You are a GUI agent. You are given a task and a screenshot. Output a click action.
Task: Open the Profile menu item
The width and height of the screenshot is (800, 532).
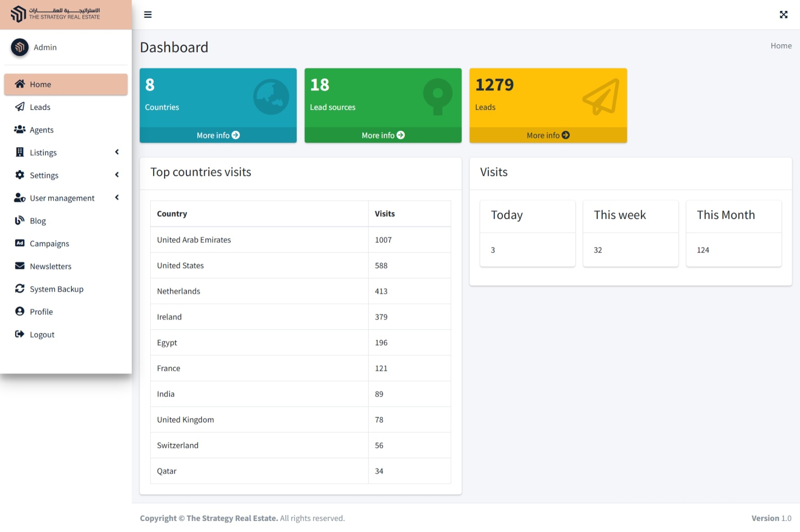click(x=41, y=312)
